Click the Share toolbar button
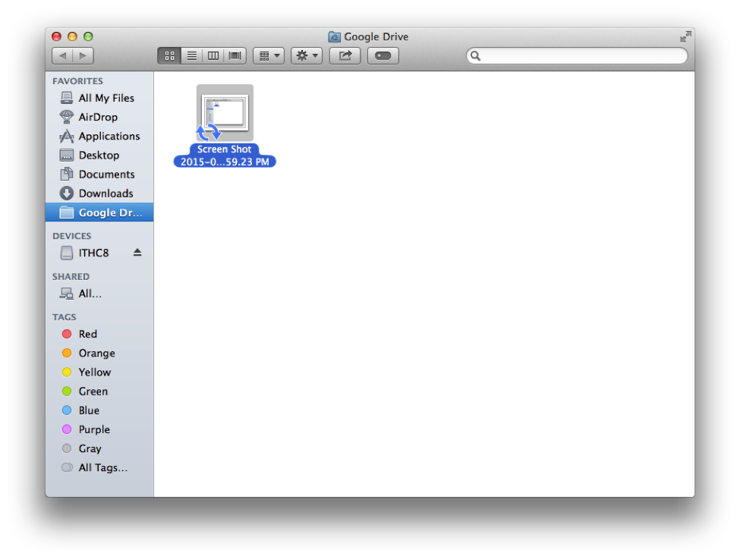 345,55
